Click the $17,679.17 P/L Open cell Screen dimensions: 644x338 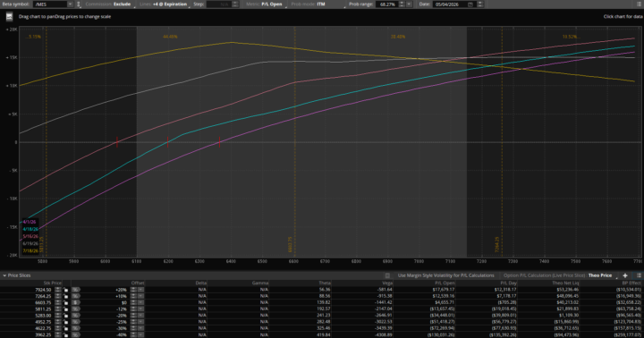(x=443, y=290)
